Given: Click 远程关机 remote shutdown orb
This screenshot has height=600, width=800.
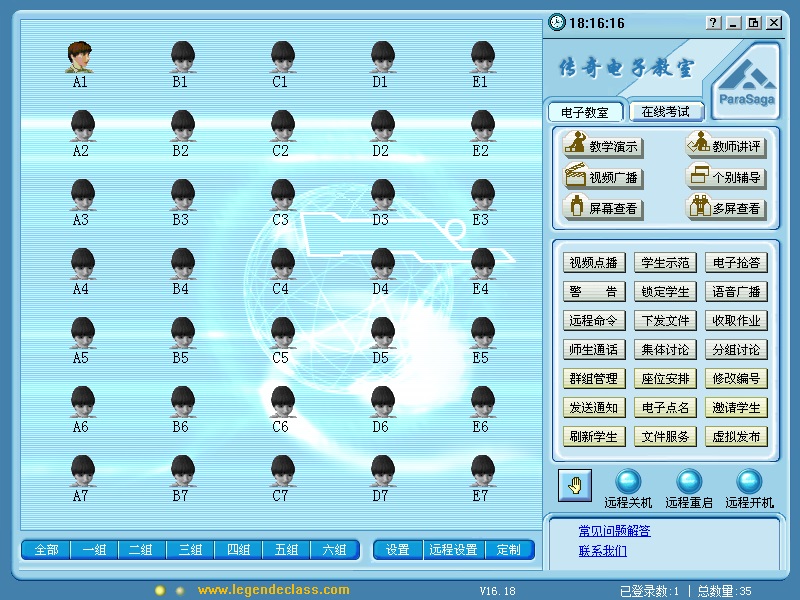Looking at the screenshot, I should click(x=628, y=481).
